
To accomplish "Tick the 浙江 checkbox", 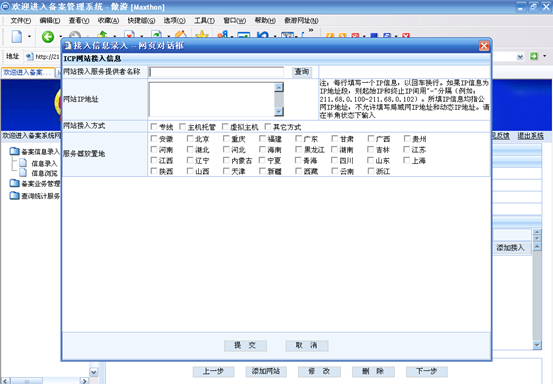I will [x=371, y=171].
